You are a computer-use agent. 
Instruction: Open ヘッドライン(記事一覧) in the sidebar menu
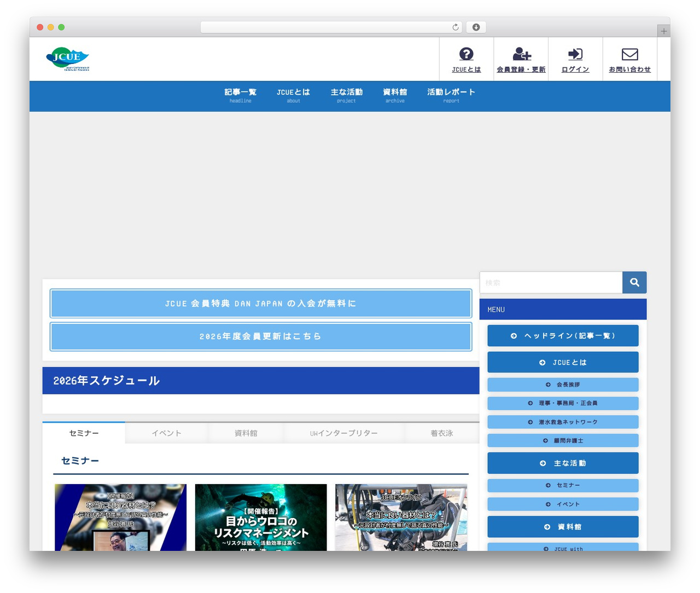(563, 336)
